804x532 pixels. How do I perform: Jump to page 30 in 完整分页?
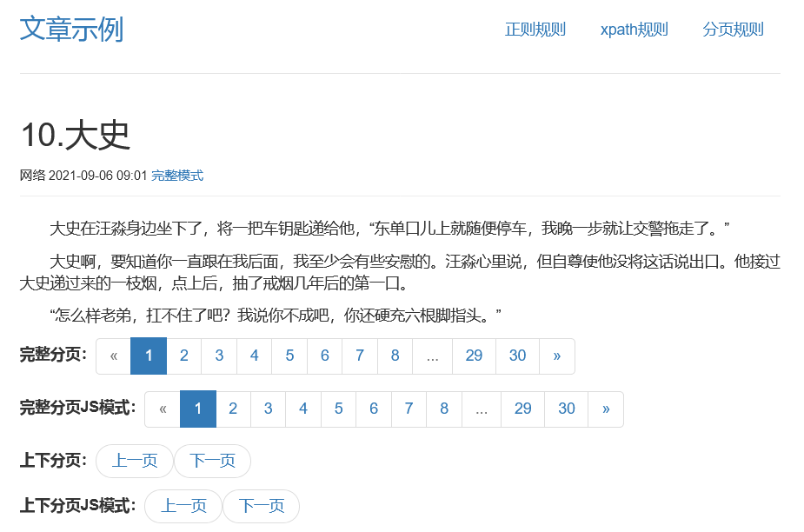coord(517,356)
